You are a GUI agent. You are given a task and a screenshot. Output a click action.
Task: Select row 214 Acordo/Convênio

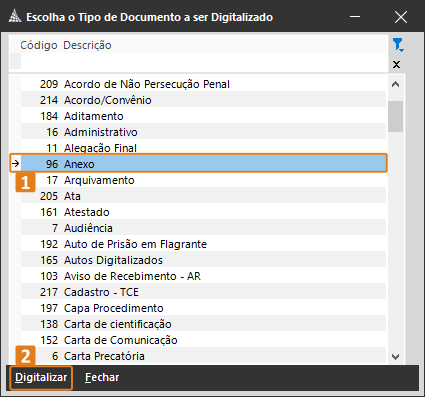tap(203, 100)
